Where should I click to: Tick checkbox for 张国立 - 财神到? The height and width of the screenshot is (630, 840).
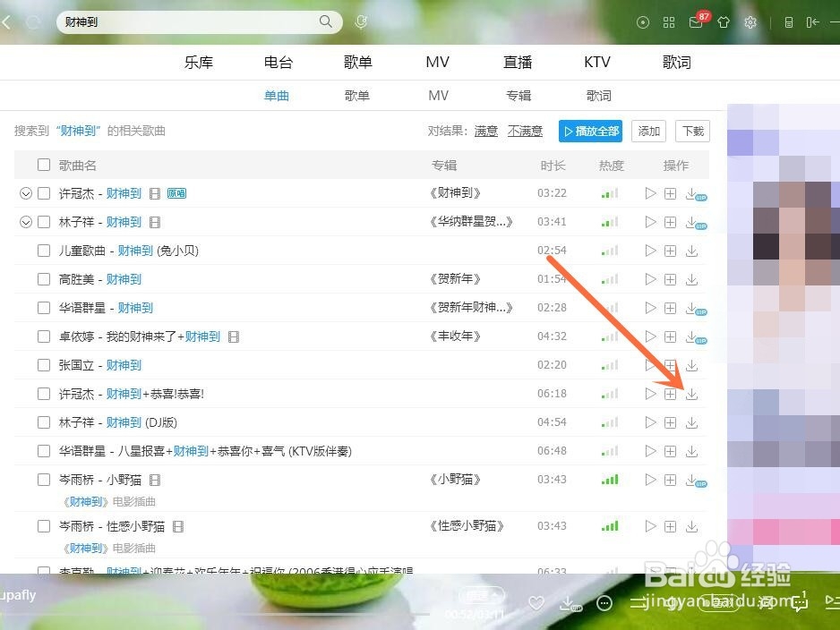(x=44, y=365)
